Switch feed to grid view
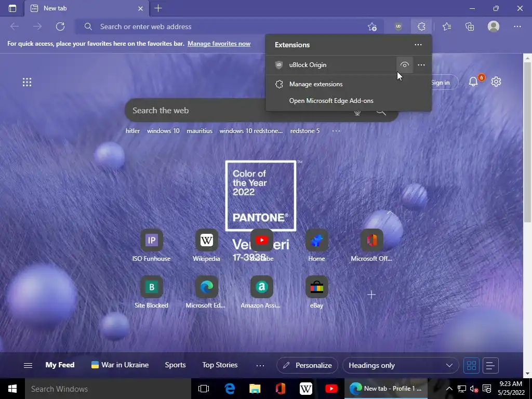The height and width of the screenshot is (399, 532). click(471, 365)
